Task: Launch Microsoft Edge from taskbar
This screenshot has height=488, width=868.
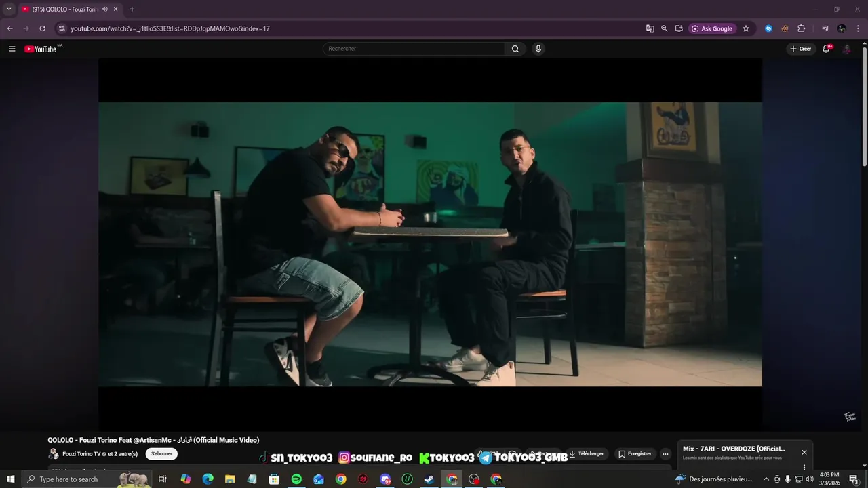Action: 208,479
